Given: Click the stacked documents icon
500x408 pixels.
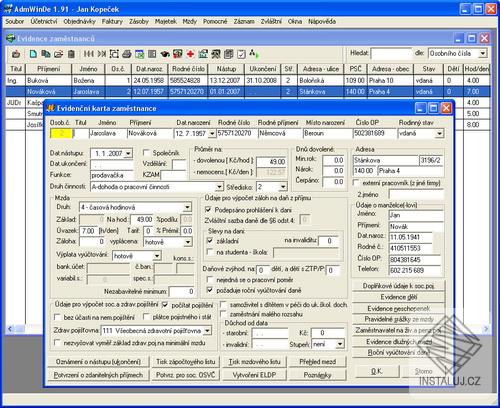Looking at the screenshot, I should [x=228, y=54].
